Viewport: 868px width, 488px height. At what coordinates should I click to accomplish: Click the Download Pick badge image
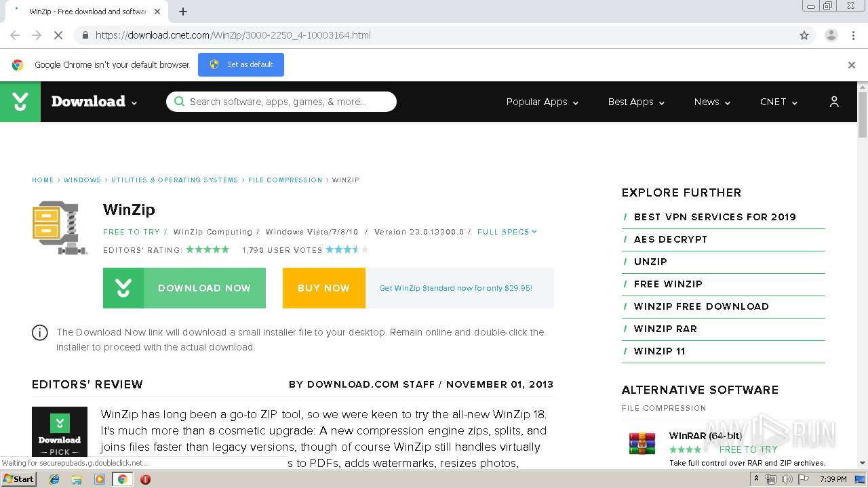click(60, 432)
